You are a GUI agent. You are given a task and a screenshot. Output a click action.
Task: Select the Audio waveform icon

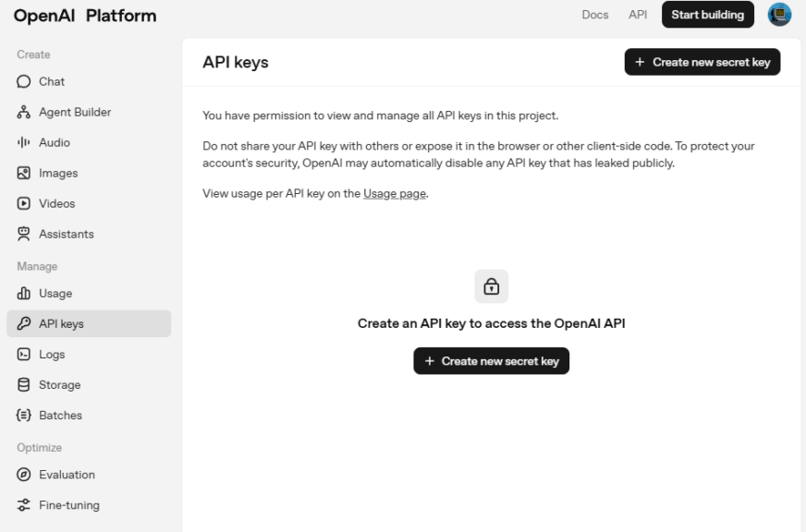pyautogui.click(x=24, y=143)
